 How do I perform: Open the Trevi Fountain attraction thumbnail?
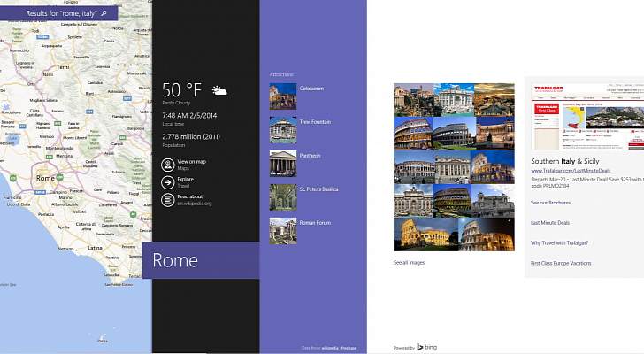(x=283, y=129)
